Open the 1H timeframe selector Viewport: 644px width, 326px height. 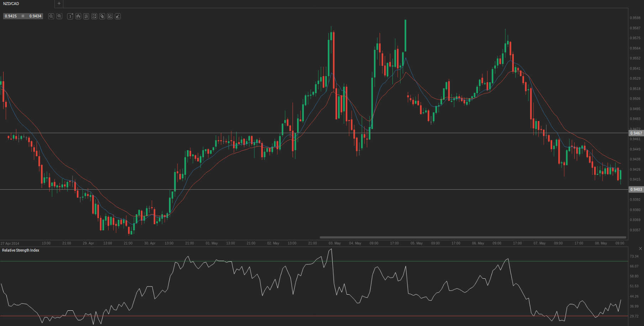(70, 16)
